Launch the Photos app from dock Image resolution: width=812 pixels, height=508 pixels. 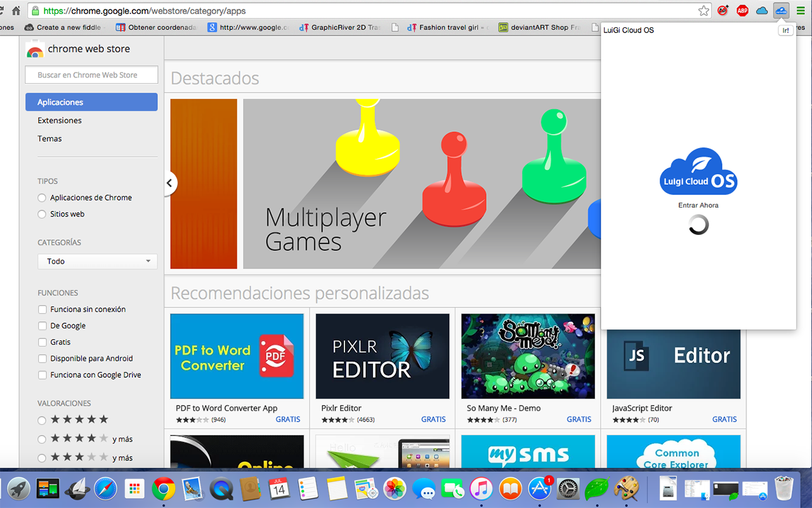(395, 489)
